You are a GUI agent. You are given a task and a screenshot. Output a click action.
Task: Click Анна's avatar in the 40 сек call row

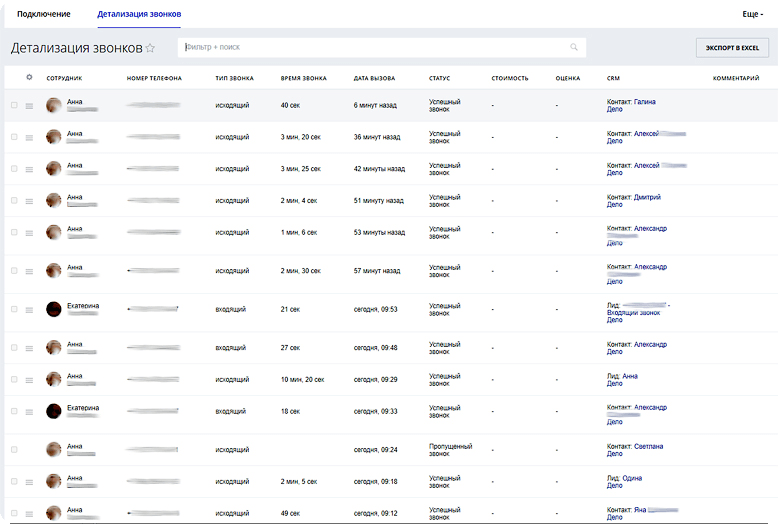pos(54,105)
